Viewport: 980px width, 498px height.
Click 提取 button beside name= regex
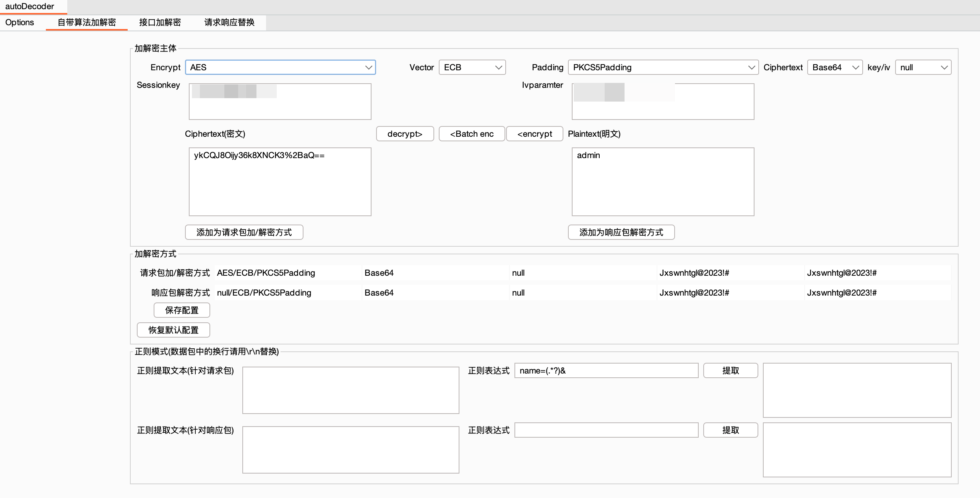[x=730, y=370]
